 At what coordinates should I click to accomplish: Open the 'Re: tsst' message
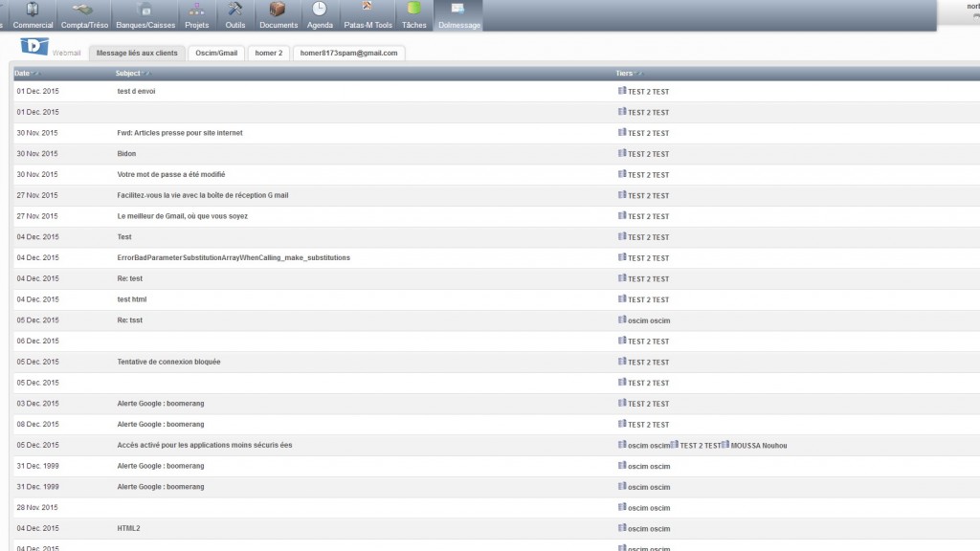130,320
